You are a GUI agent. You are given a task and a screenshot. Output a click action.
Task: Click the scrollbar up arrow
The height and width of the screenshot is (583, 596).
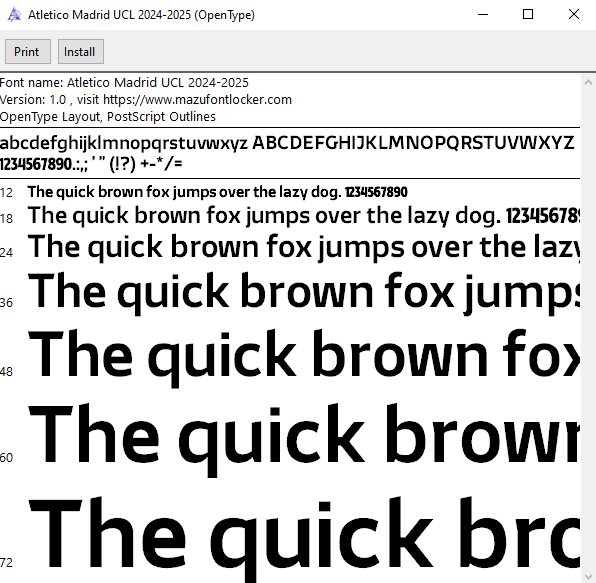coord(588,82)
